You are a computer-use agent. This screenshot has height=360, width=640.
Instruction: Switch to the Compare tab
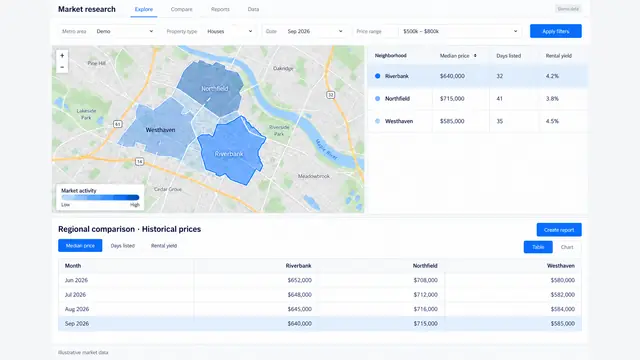[182, 9]
